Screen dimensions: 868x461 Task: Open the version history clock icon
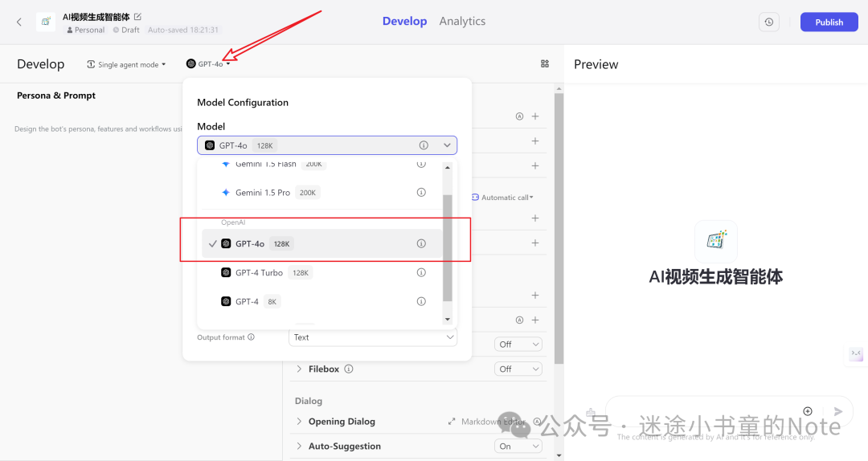[x=769, y=22]
